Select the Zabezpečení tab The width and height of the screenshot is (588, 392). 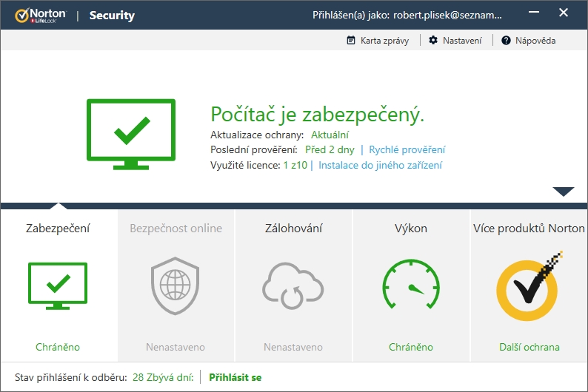(58, 229)
